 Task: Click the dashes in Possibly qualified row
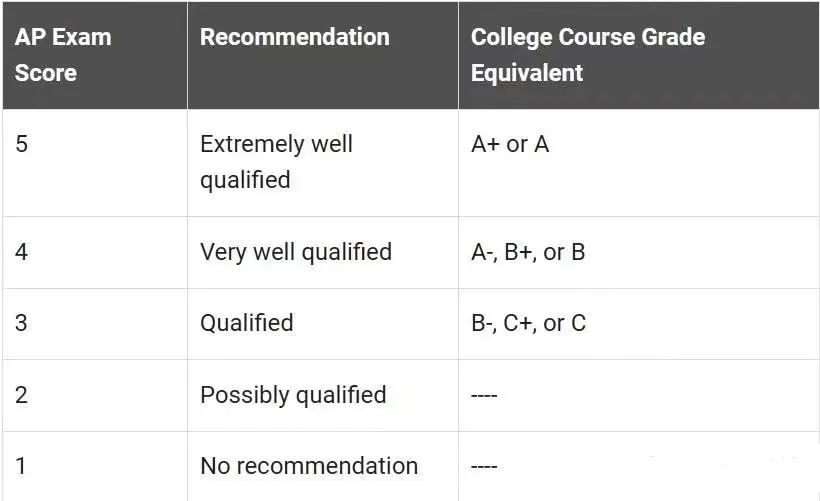pyautogui.click(x=484, y=396)
